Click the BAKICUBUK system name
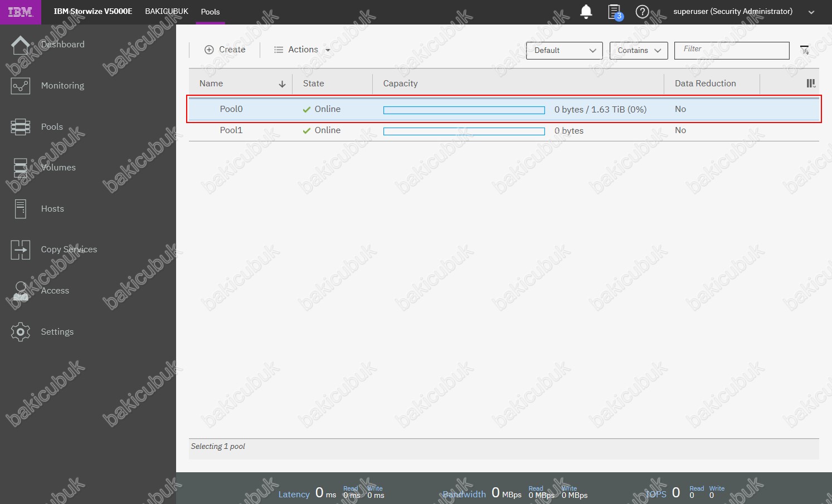Screen dimensions: 832x504 click(x=167, y=11)
